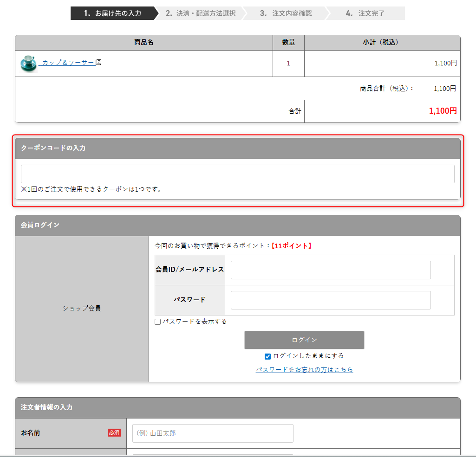Focus the coupon code input field
Image resolution: width=476 pixels, height=457 pixels.
[237, 174]
